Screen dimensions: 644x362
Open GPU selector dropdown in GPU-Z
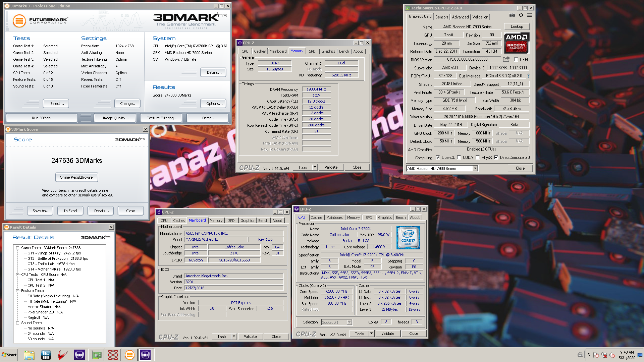(475, 169)
